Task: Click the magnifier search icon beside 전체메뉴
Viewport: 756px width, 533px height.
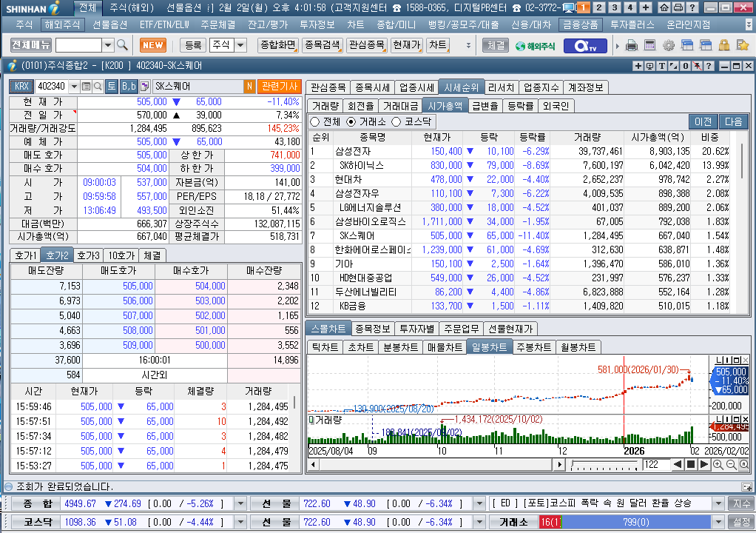Action: pyautogui.click(x=123, y=45)
